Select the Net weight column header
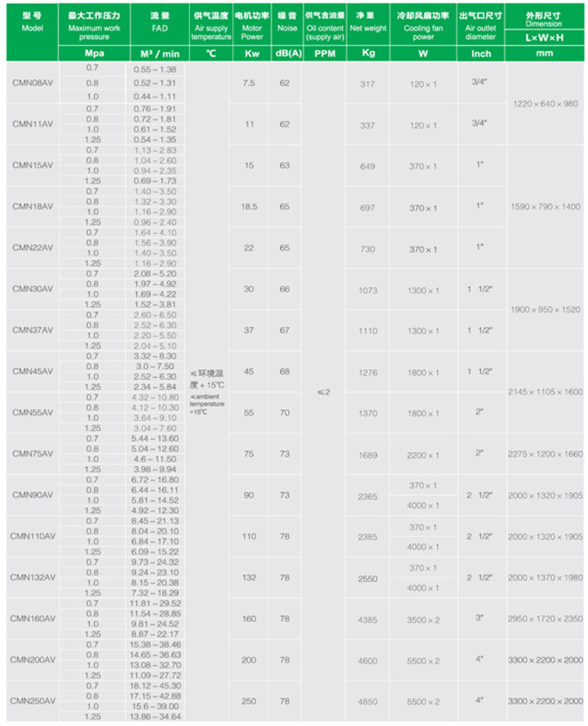The height and width of the screenshot is (726, 588). tap(368, 24)
